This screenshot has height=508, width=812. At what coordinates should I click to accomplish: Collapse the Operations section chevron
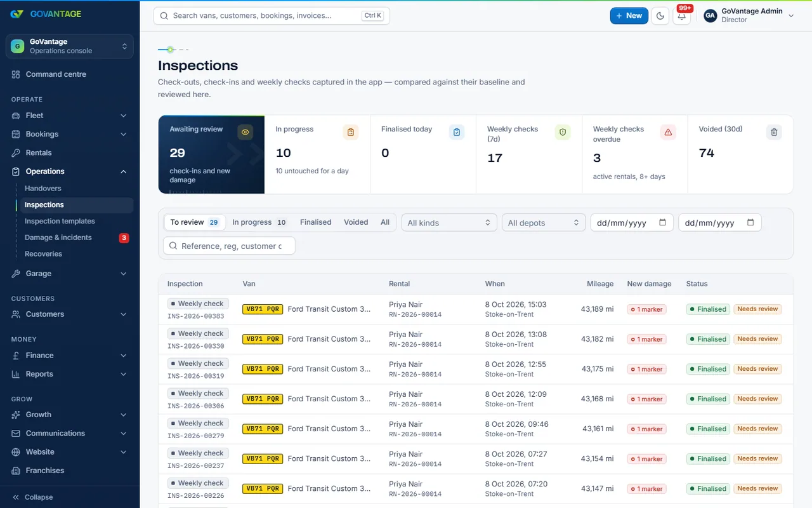coord(124,171)
